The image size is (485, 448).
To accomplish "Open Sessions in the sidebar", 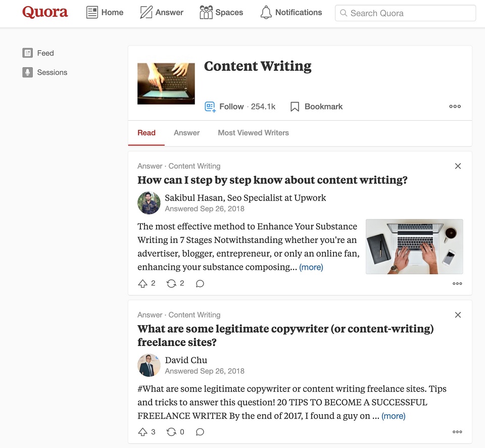I will coord(52,72).
